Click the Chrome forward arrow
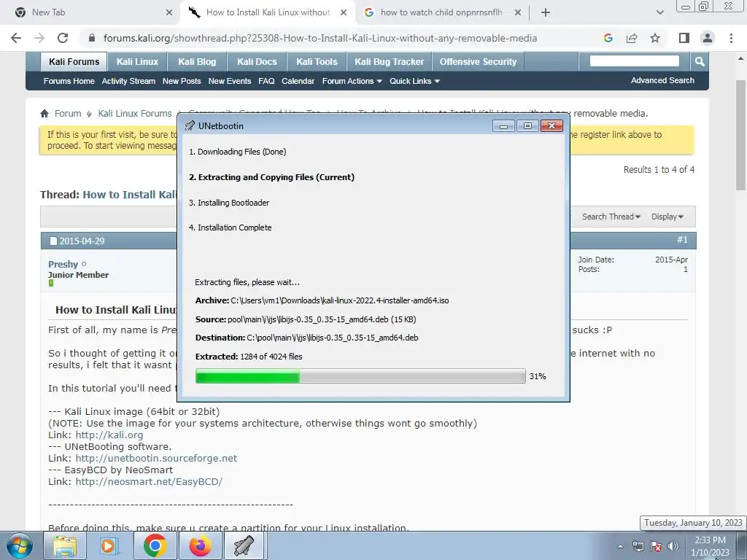Screen dimensions: 747x560 point(39,38)
